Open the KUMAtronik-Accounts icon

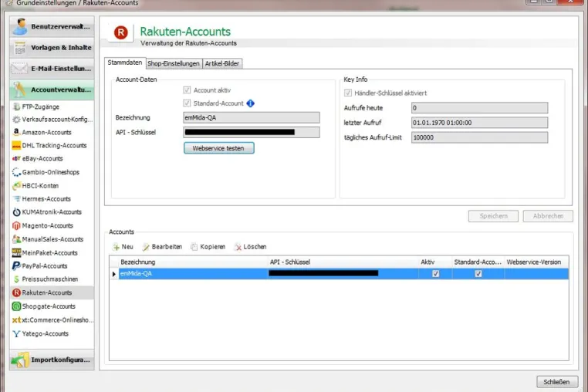[16, 212]
